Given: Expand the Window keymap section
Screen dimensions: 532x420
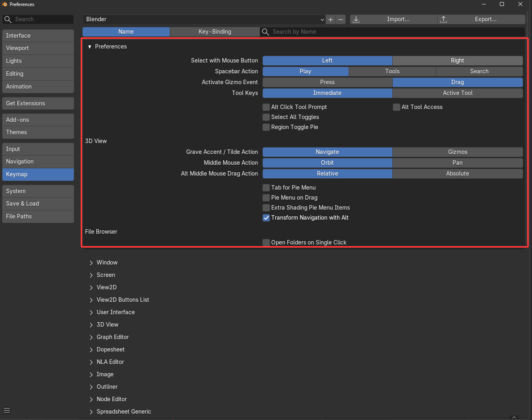Looking at the screenshot, I should coord(91,263).
